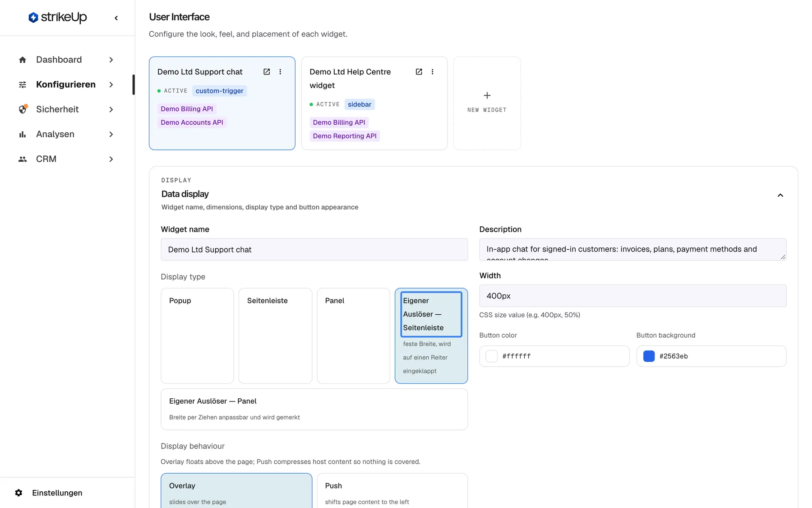Viewport: 812px width, 508px height.
Task: Click the #ffffff button color field
Action: click(554, 356)
